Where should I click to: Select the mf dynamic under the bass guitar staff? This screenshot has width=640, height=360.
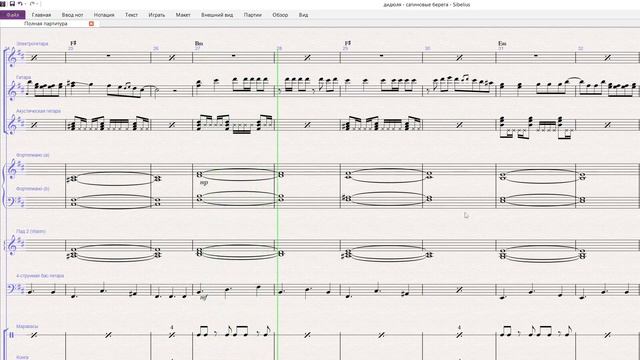pos(204,298)
